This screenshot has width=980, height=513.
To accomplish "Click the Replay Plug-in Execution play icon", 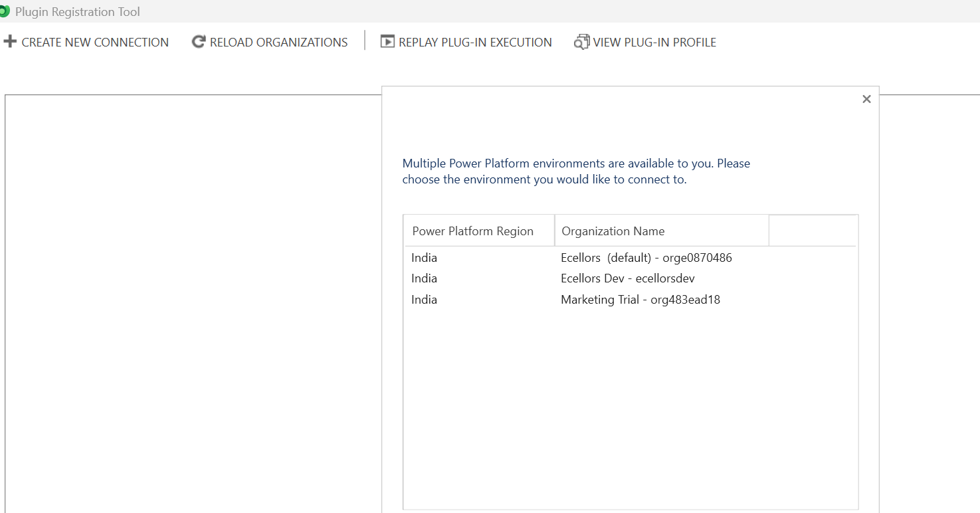I will (387, 42).
